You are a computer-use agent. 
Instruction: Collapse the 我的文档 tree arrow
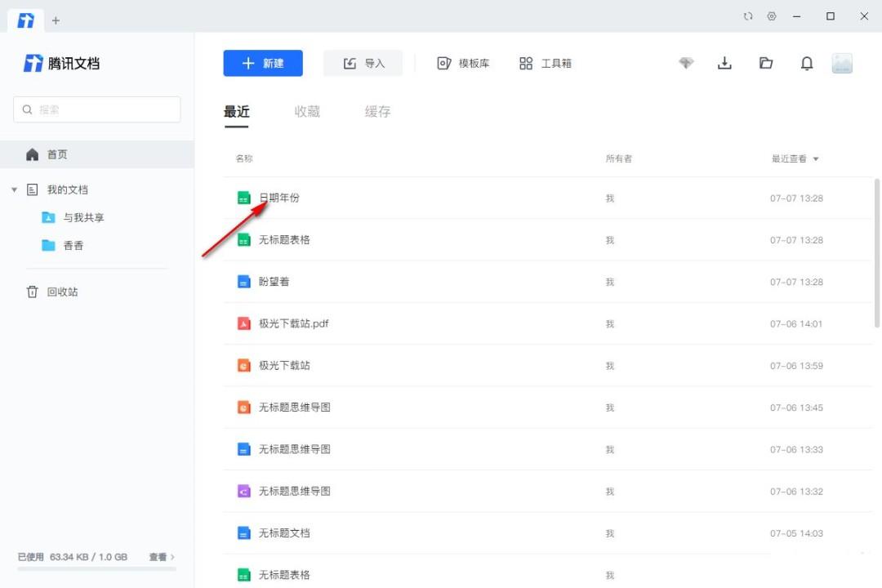coord(14,190)
